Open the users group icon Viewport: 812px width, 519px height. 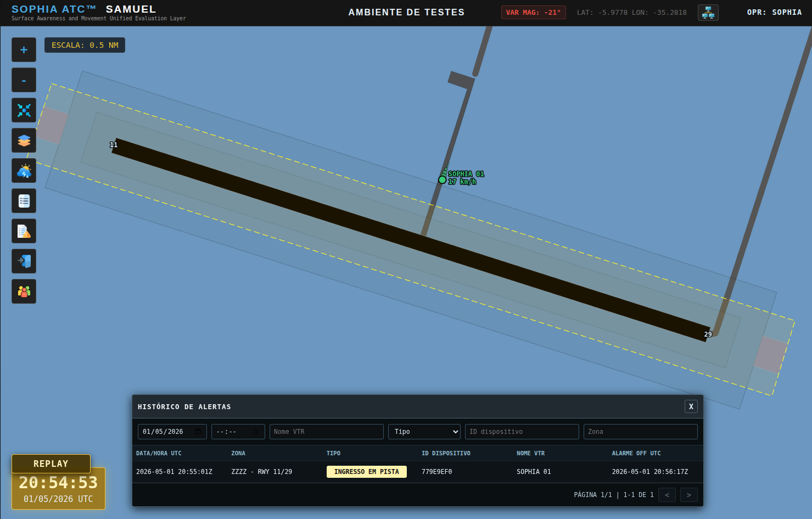[x=24, y=292]
